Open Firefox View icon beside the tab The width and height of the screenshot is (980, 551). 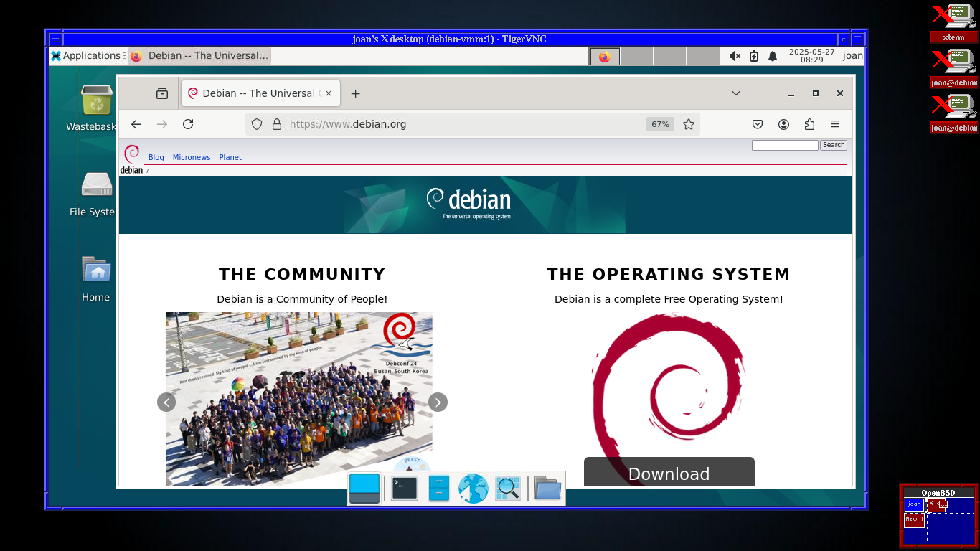[162, 93]
